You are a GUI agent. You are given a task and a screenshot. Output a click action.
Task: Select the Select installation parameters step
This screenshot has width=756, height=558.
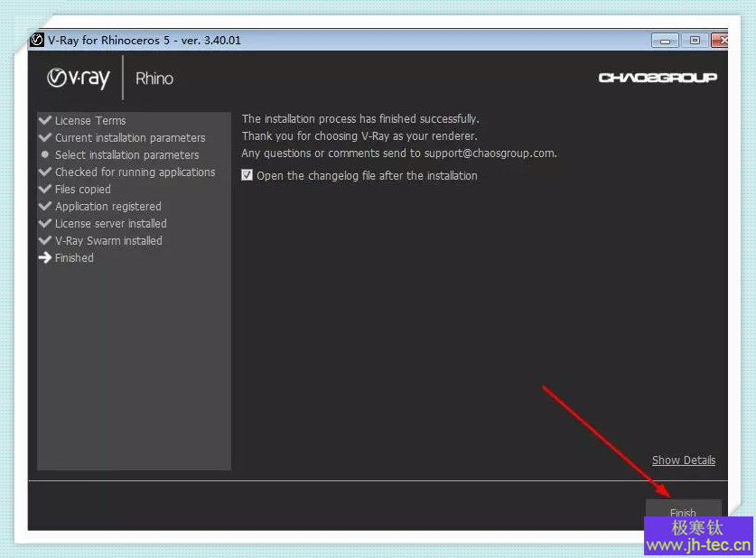click(x=126, y=155)
